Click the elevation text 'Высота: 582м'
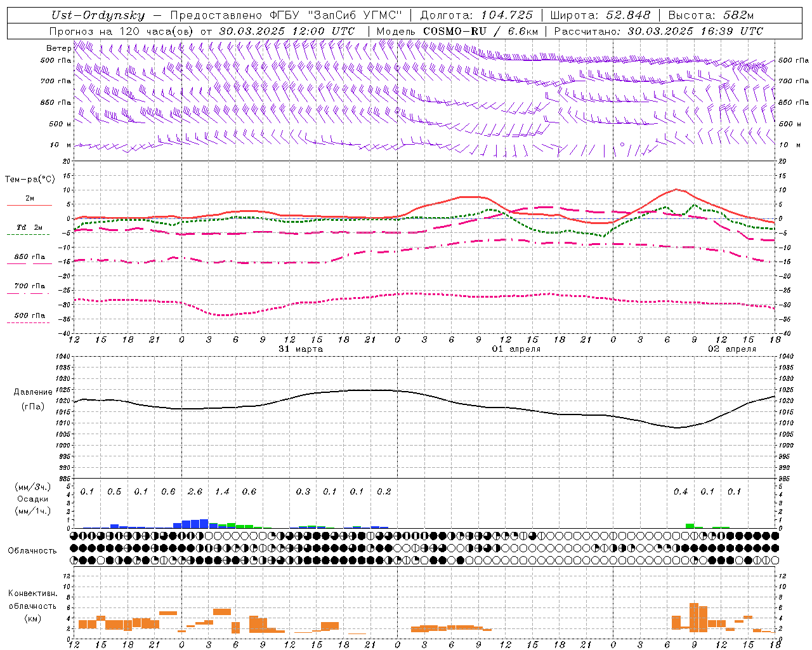The height and width of the screenshot is (650, 812). pyautogui.click(x=711, y=16)
